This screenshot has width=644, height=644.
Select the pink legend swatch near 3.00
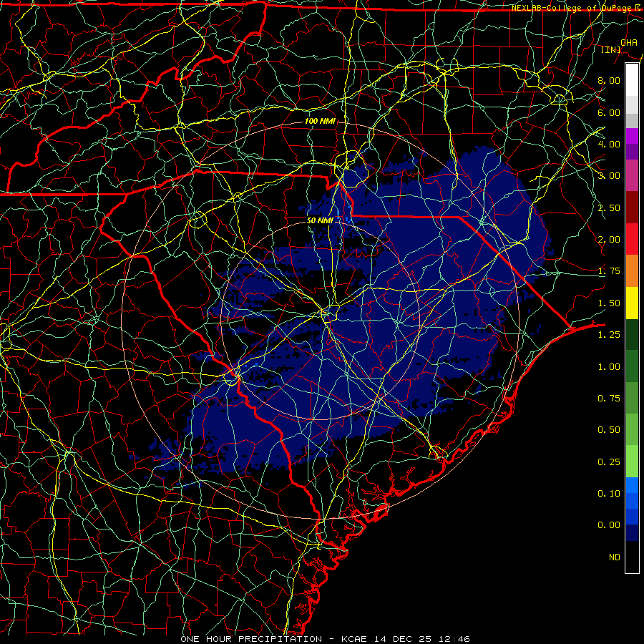pyautogui.click(x=632, y=175)
